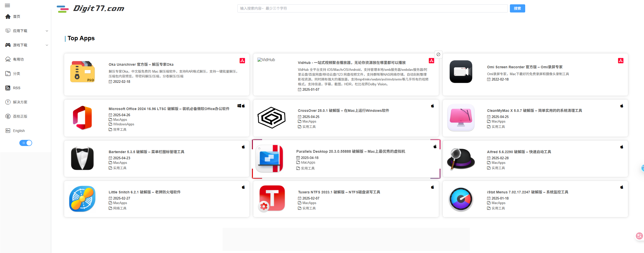Click the App Store badge on VidHub card

pos(431,61)
